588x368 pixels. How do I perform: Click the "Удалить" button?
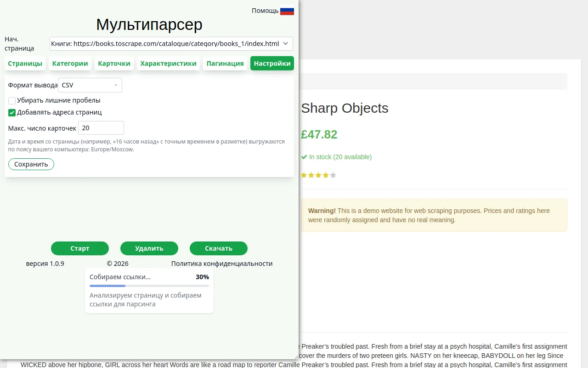point(149,248)
